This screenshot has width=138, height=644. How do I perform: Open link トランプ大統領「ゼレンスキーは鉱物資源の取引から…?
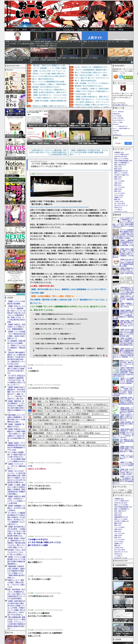pyautogui.click(x=68, y=308)
